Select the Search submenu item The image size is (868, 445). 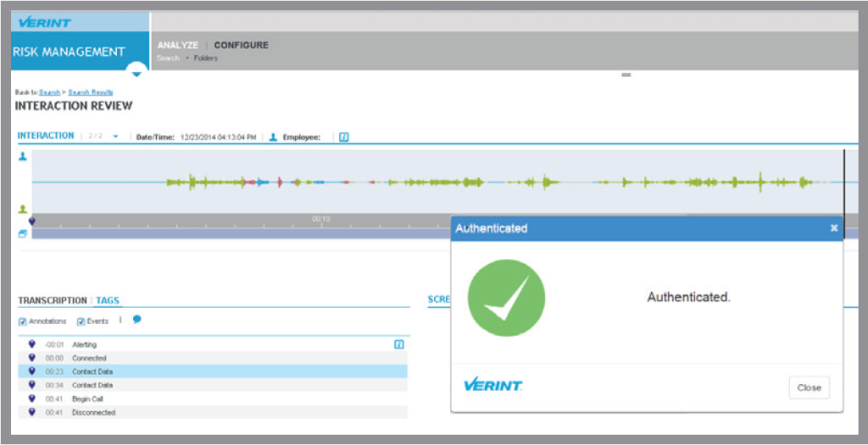coord(169,58)
